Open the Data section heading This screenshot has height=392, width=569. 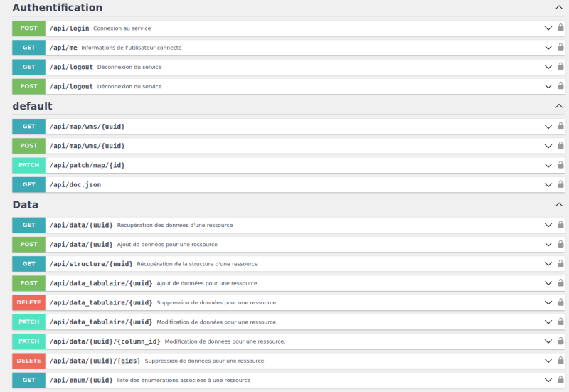[26, 205]
